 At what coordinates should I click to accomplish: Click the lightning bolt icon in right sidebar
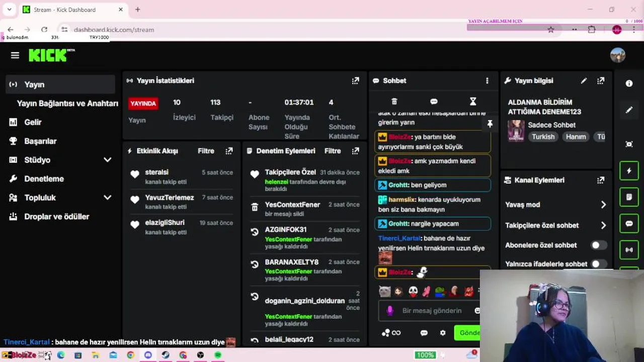pos(629,171)
